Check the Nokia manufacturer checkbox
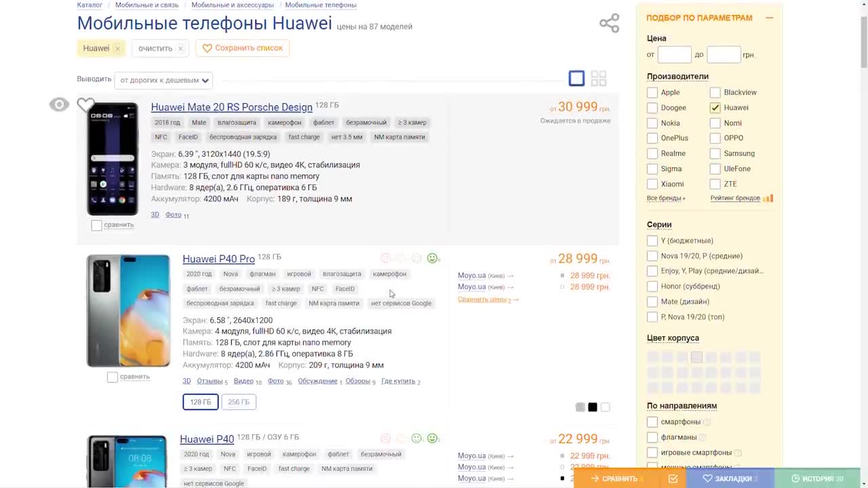This screenshot has width=868, height=488. [652, 123]
